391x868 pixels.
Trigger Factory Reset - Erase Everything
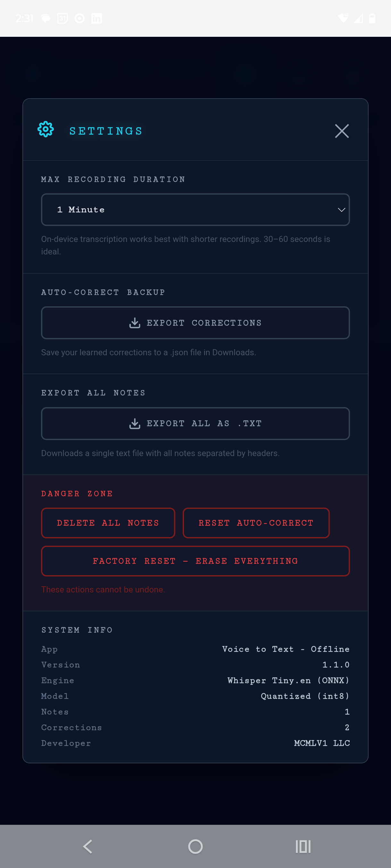[195, 561]
